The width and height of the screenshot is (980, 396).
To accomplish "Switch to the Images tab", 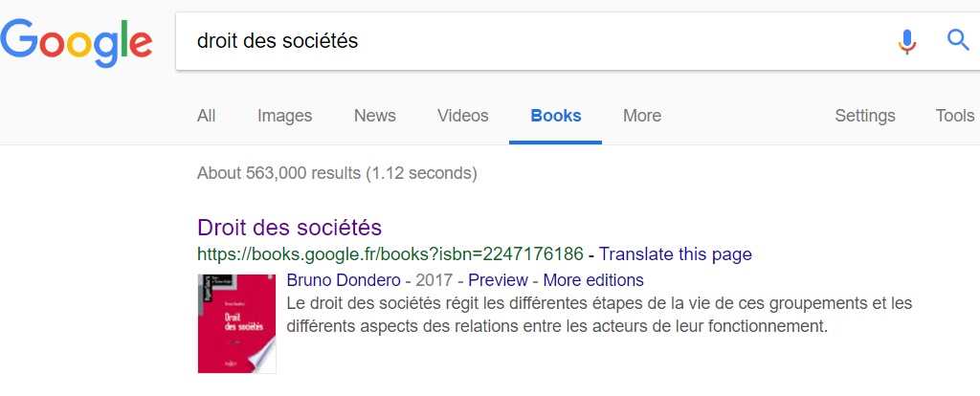I will click(284, 116).
